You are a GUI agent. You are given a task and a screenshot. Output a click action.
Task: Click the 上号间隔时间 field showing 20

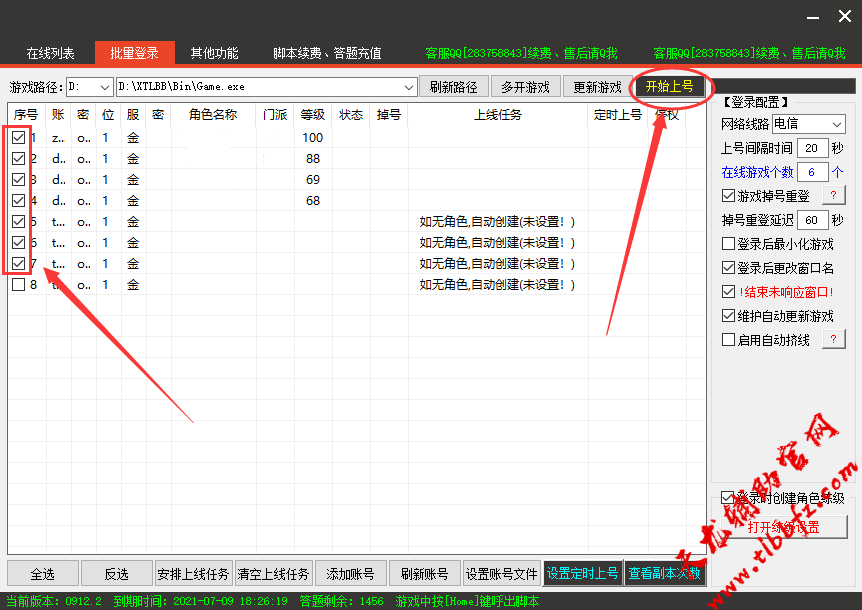[812, 148]
